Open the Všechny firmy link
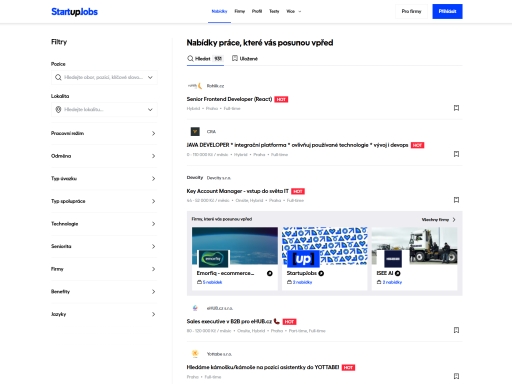Image resolution: width=512 pixels, height=384 pixels. [x=438, y=220]
